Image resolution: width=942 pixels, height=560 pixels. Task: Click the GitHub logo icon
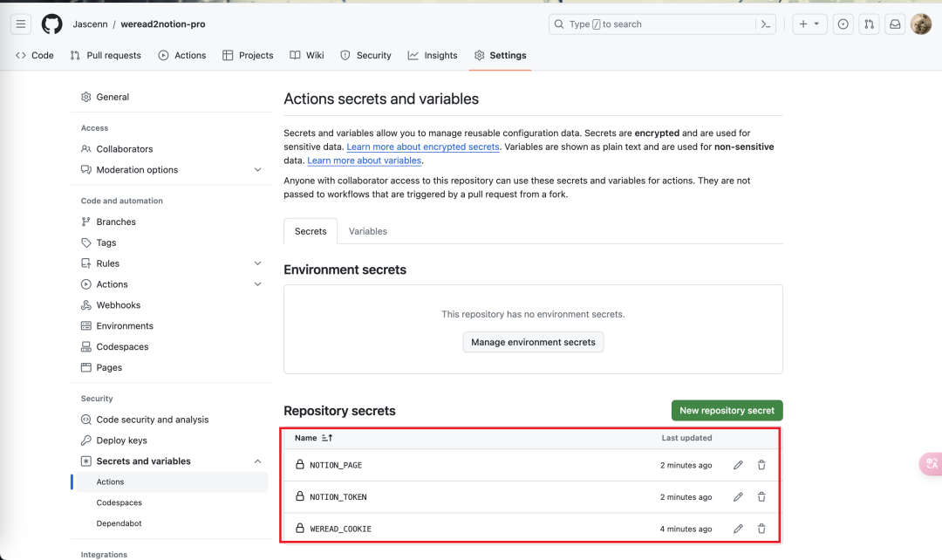[x=52, y=24]
